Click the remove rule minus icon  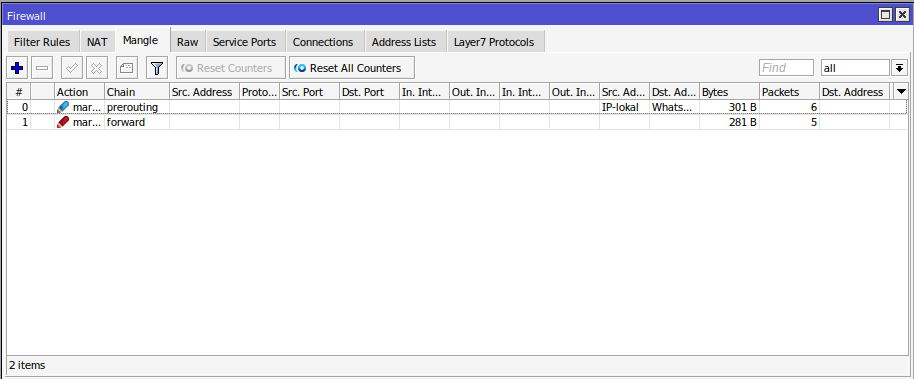click(42, 68)
